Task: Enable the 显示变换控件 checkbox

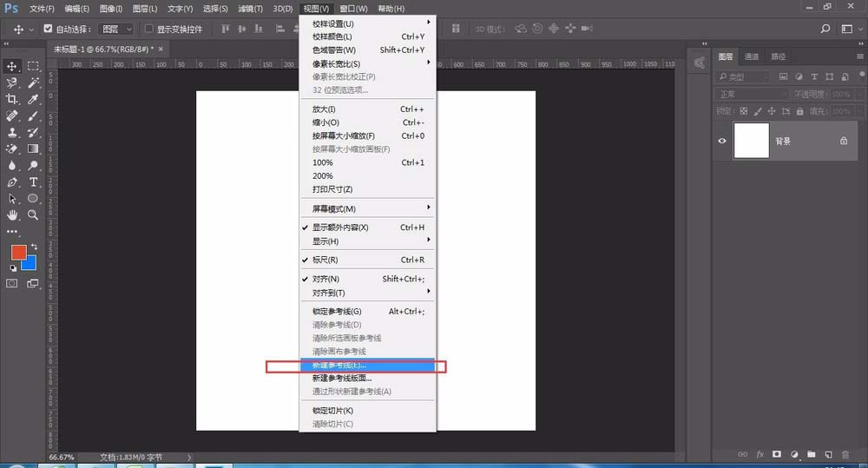Action: (148, 29)
